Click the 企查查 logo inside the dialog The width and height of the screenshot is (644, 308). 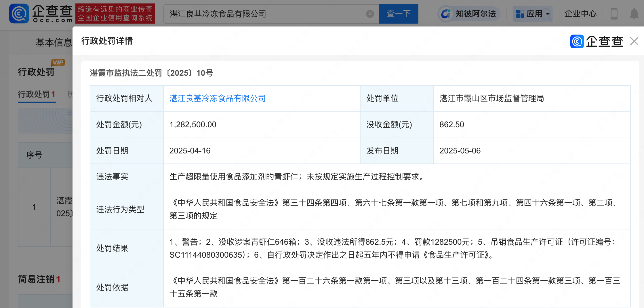click(597, 41)
